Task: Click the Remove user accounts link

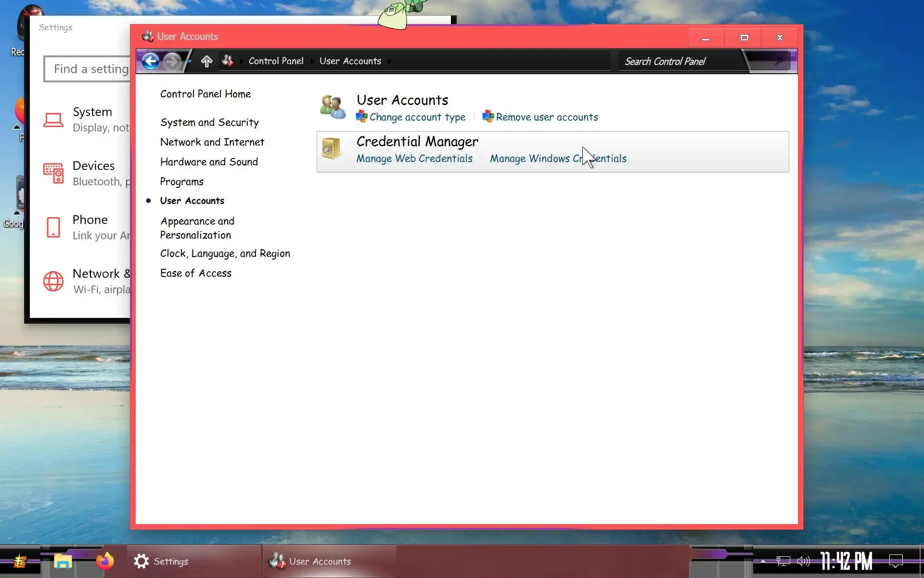Action: pyautogui.click(x=547, y=117)
